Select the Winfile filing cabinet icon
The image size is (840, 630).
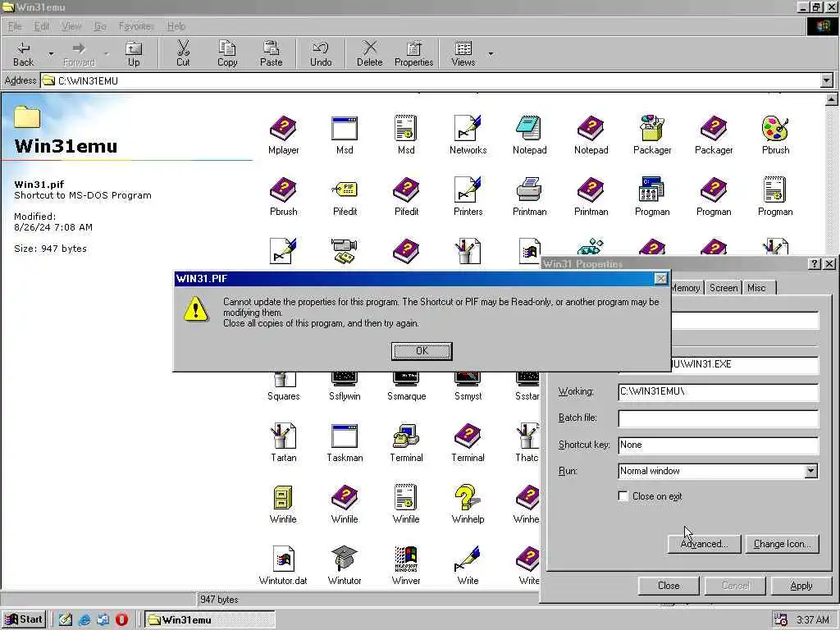(283, 497)
